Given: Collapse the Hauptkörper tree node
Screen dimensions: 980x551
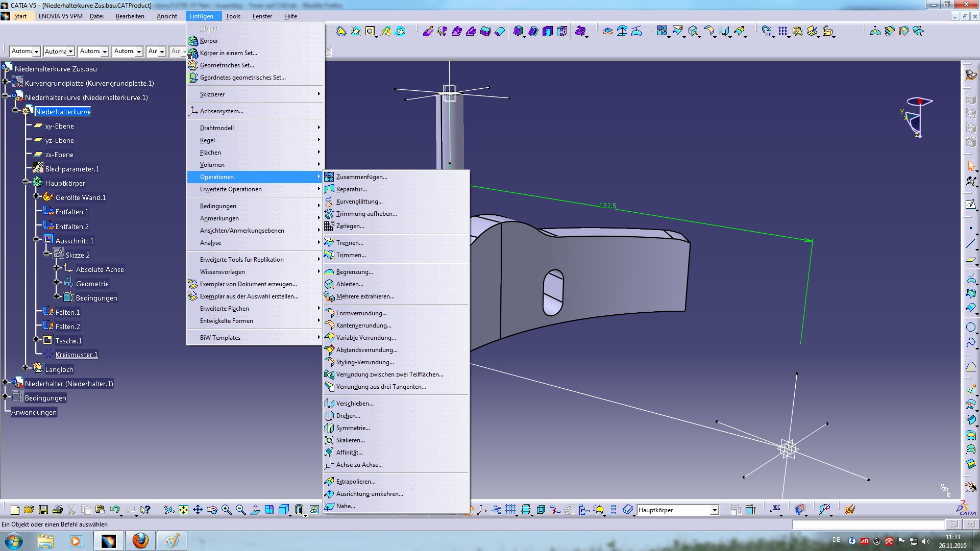Looking at the screenshot, I should tap(26, 182).
